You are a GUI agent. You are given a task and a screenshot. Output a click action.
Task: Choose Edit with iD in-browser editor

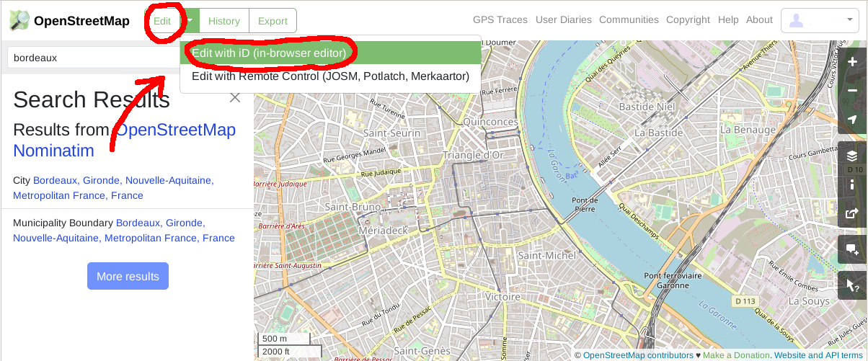click(x=330, y=53)
